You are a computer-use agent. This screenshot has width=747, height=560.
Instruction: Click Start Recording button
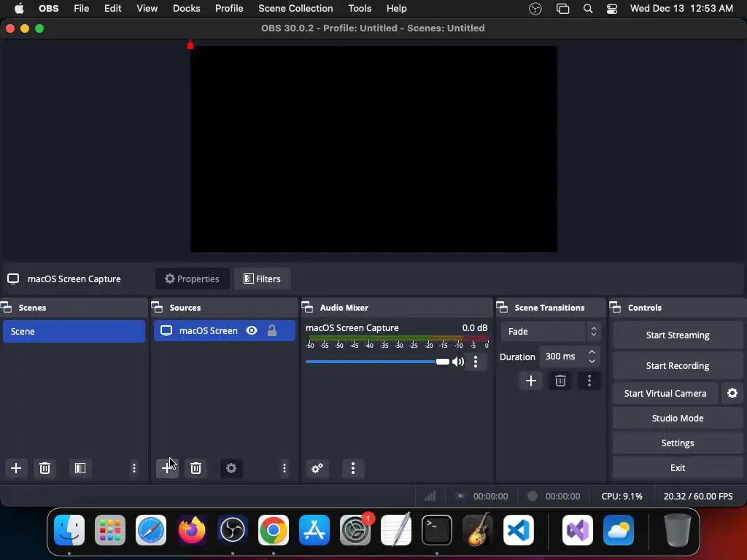click(678, 366)
